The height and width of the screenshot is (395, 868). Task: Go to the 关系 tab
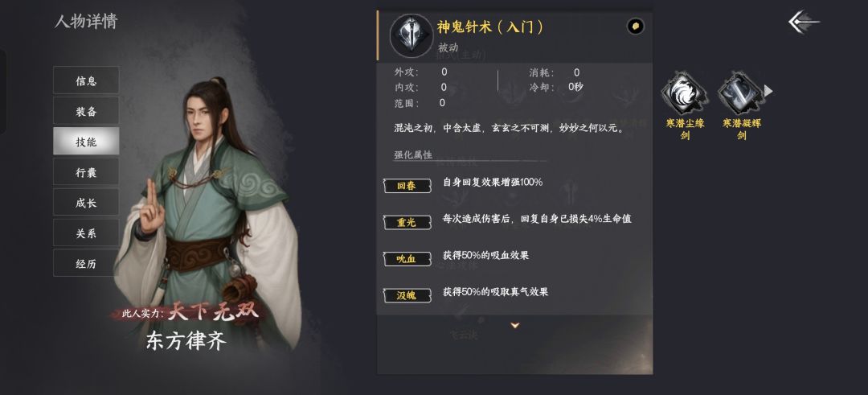tap(86, 232)
